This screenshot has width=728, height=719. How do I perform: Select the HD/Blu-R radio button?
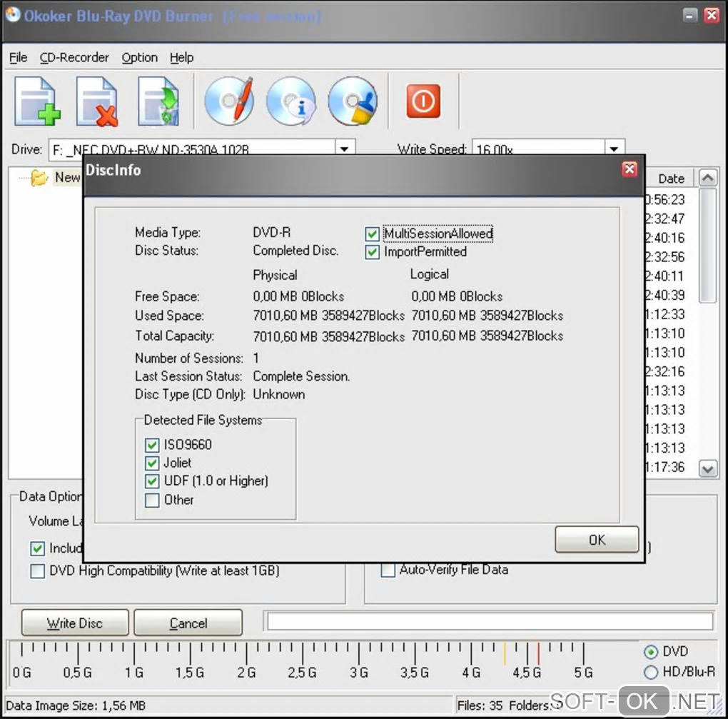tap(650, 672)
